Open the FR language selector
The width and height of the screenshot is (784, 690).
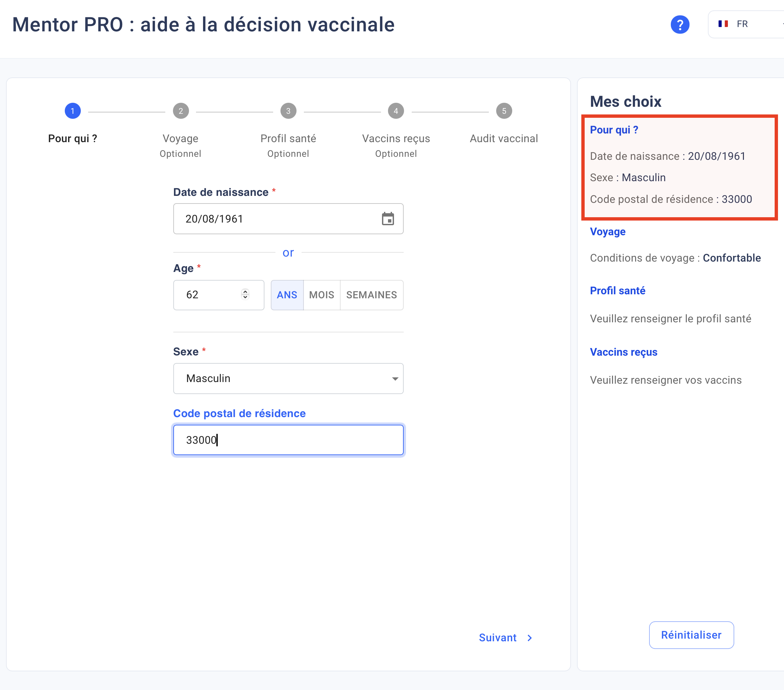click(746, 24)
